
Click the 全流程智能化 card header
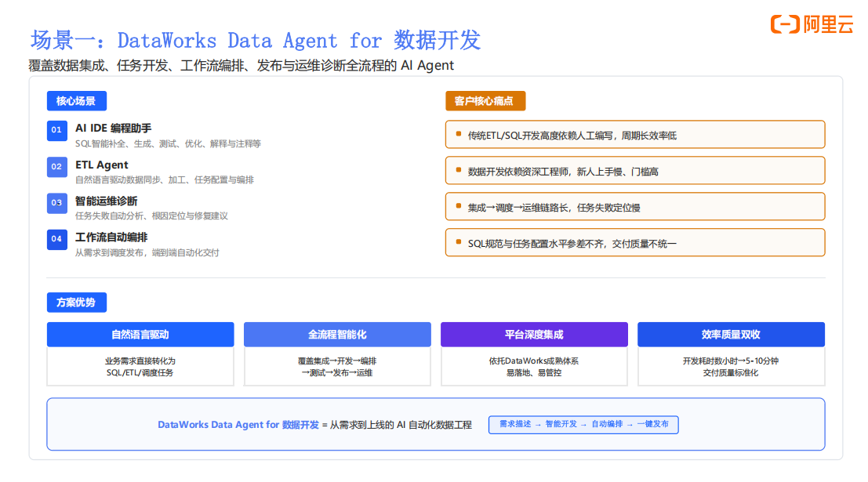click(x=337, y=334)
